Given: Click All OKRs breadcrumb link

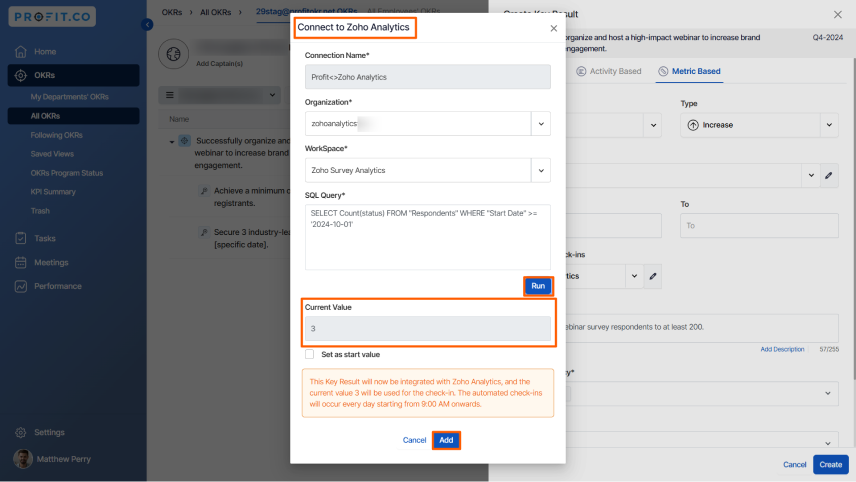Looking at the screenshot, I should pyautogui.click(x=216, y=12).
